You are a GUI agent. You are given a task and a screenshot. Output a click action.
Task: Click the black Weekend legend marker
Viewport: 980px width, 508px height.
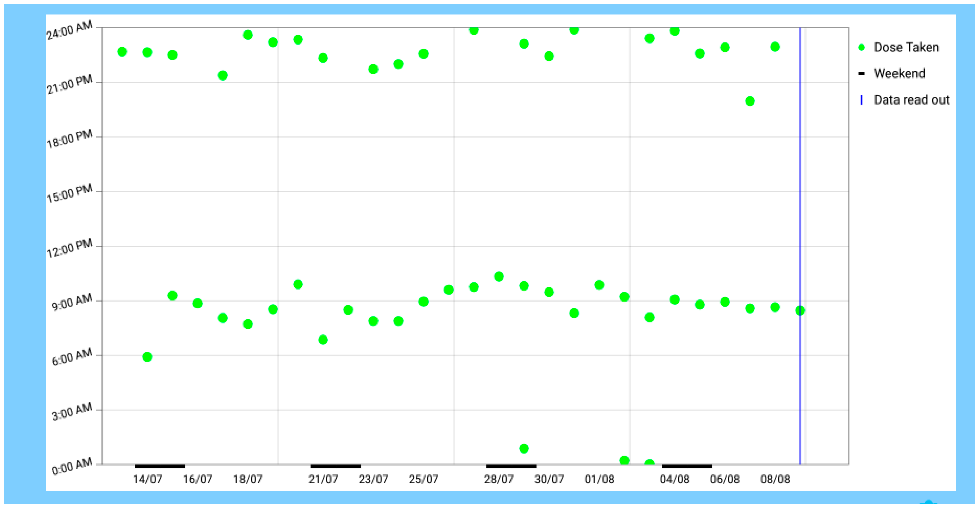point(862,73)
